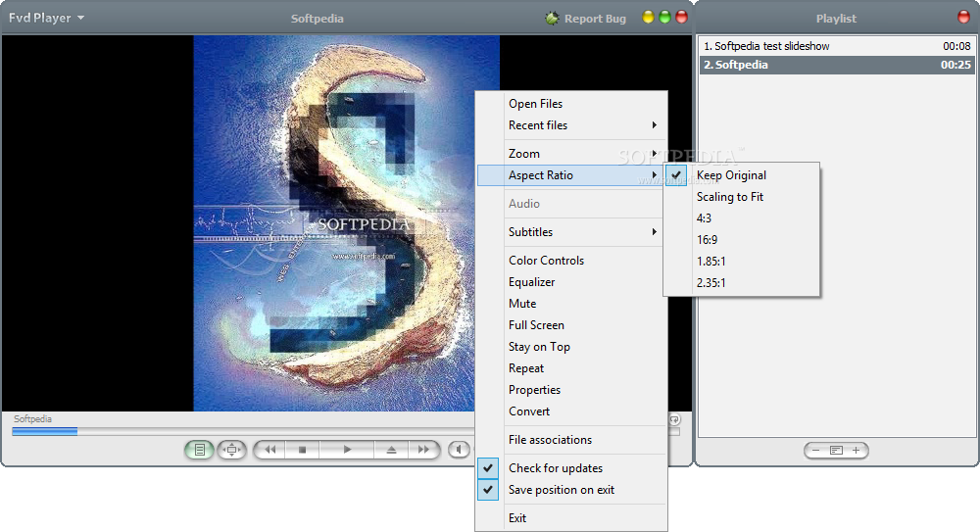Image resolution: width=980 pixels, height=532 pixels.
Task: Expand the Recent files submenu arrow
Action: click(655, 125)
